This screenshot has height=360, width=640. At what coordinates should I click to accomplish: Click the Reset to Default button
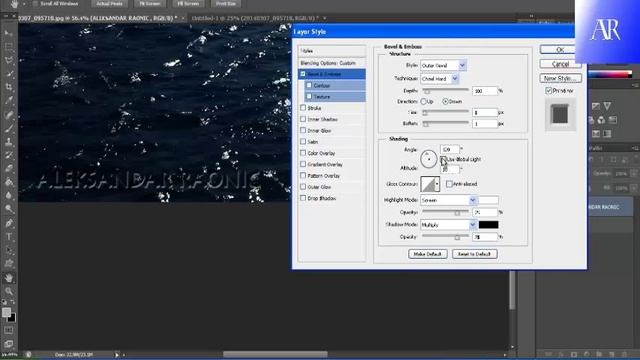[474, 254]
